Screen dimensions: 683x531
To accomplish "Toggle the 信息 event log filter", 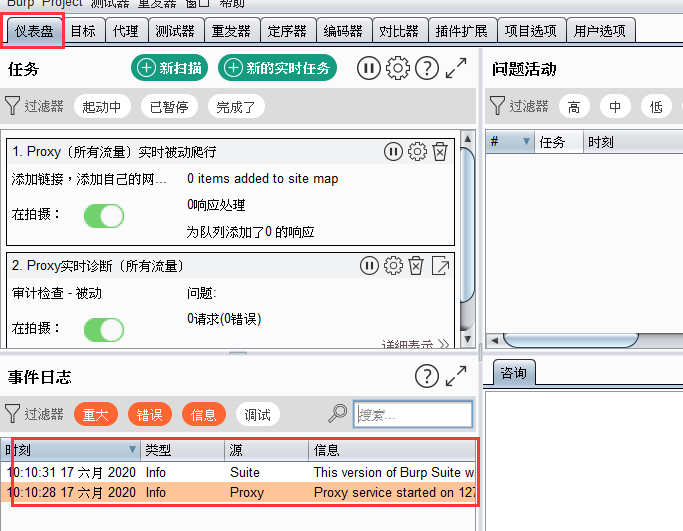I will click(204, 414).
